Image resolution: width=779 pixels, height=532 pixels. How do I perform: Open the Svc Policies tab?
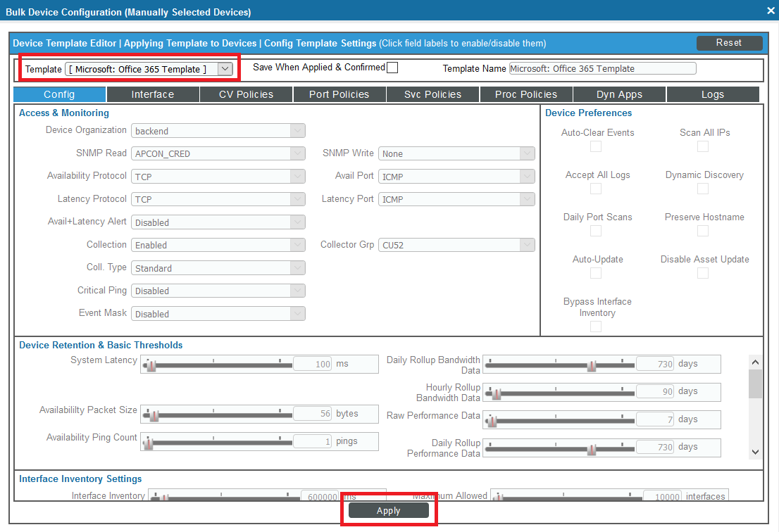pos(432,94)
